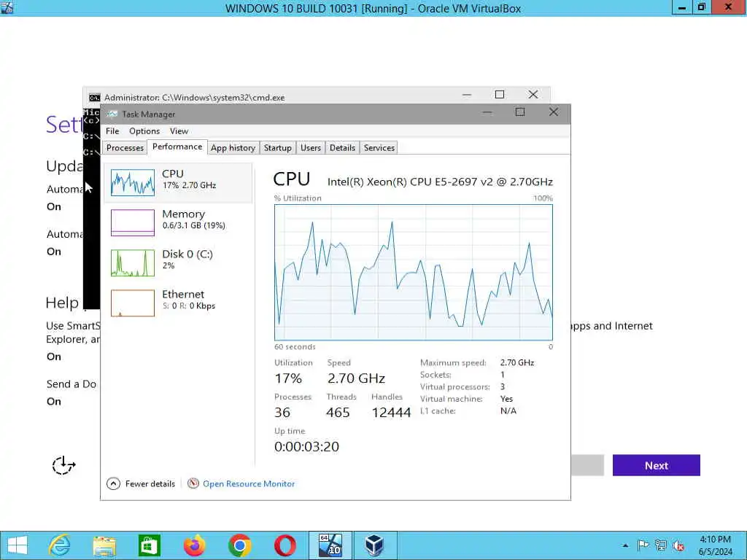Switch to the Processes tab
This screenshot has width=747, height=560.
pyautogui.click(x=125, y=147)
